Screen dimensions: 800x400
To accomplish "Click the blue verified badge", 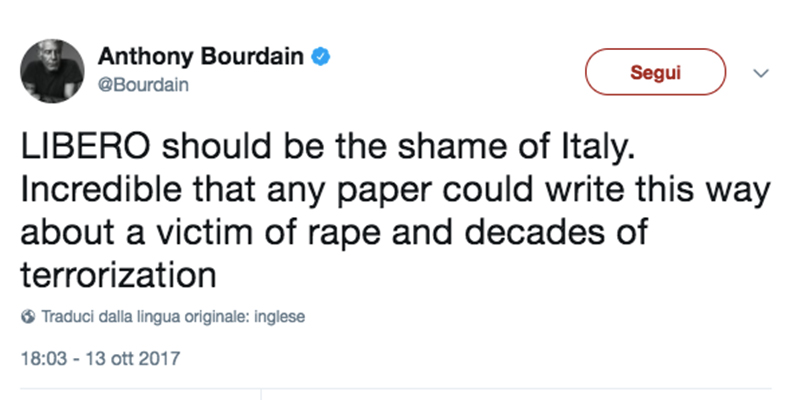I will 320,59.
